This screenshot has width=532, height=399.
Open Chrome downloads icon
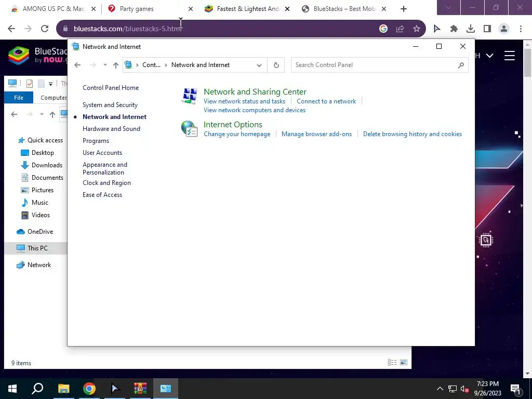pyautogui.click(x=471, y=29)
